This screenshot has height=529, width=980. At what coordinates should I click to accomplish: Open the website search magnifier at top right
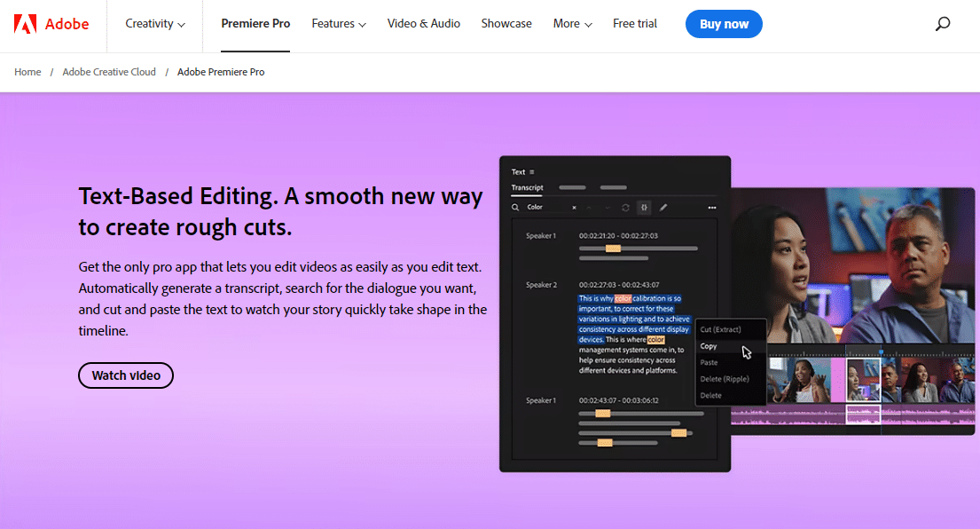coord(943,24)
